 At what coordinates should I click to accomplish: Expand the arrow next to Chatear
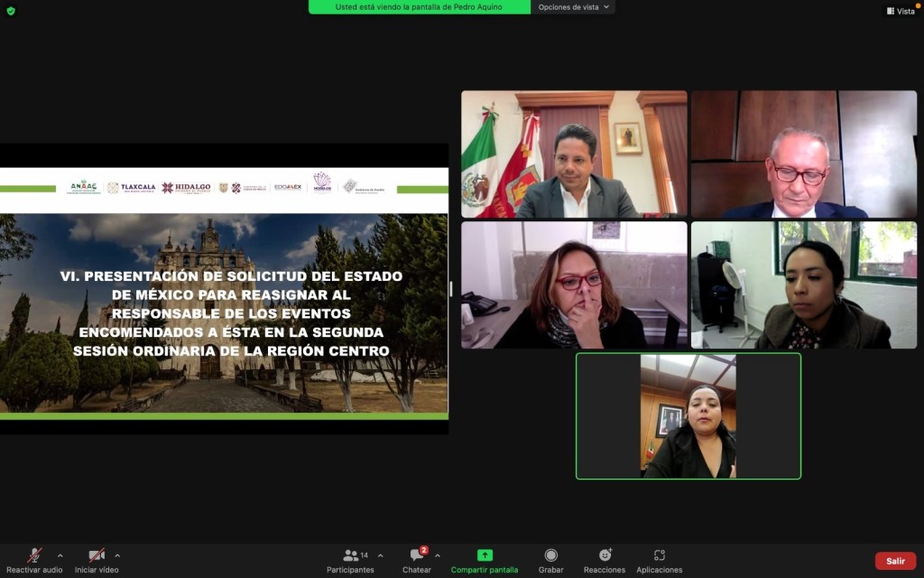pos(438,555)
